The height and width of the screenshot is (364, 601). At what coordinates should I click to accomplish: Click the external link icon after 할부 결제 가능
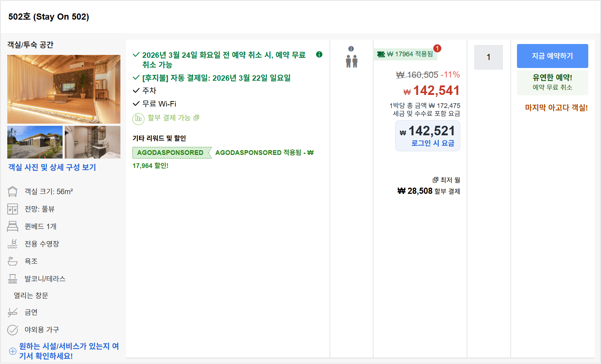pos(196,117)
